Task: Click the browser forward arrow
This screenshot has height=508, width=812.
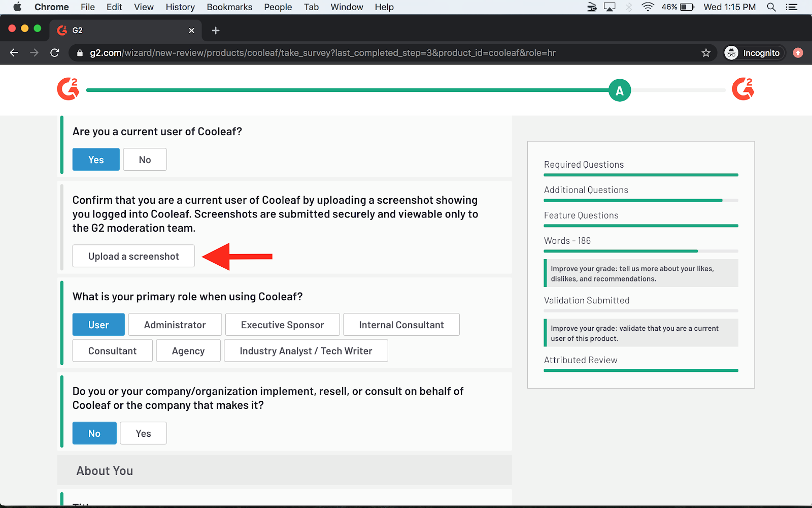Action: 35,53
